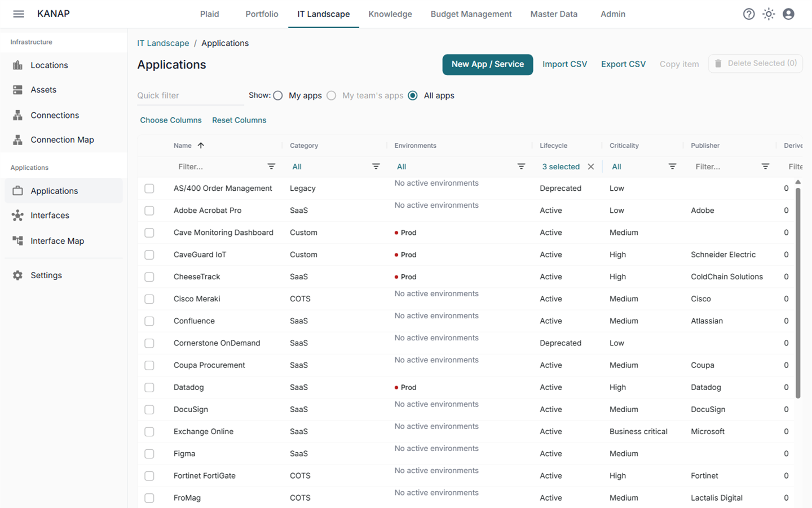Clear Lifecycle filter with the X icon
The height and width of the screenshot is (508, 812).
pos(591,167)
